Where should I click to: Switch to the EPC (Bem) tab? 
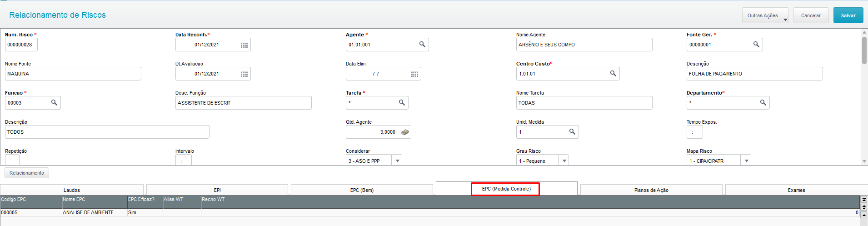coord(362,190)
